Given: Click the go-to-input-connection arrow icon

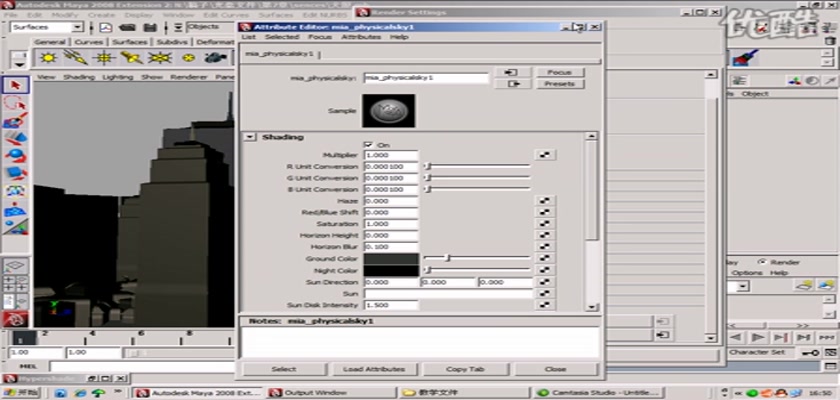Looking at the screenshot, I should pyautogui.click(x=511, y=72).
